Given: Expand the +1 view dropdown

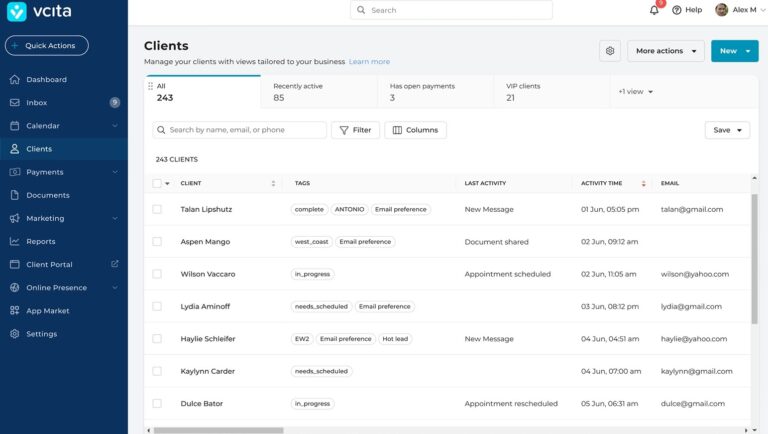Looking at the screenshot, I should click(x=635, y=92).
